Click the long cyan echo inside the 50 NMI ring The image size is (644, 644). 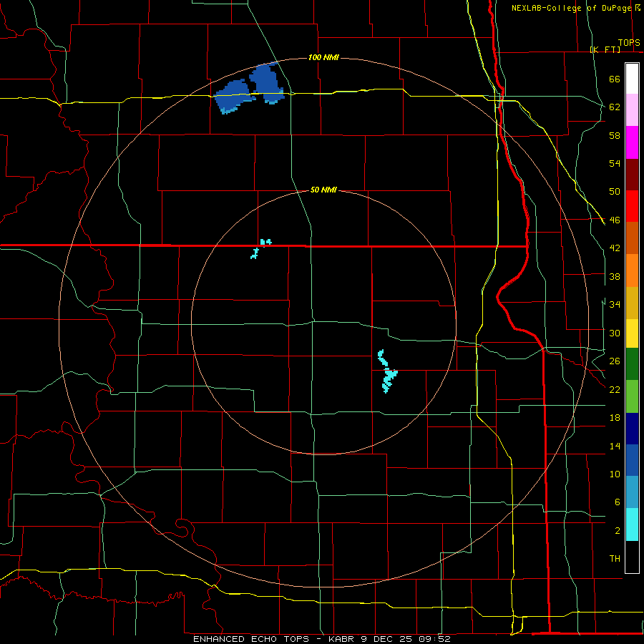pos(387,371)
